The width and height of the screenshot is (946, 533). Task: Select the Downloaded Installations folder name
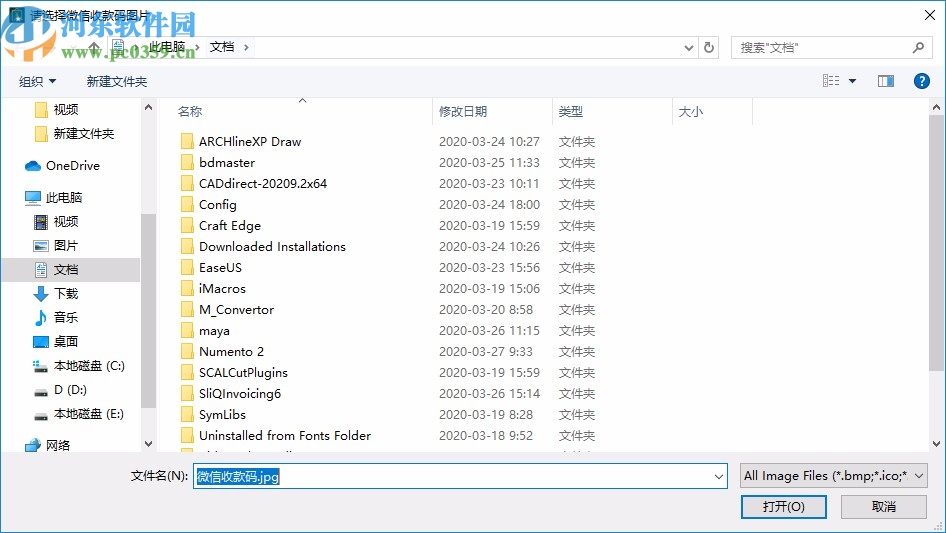click(272, 246)
